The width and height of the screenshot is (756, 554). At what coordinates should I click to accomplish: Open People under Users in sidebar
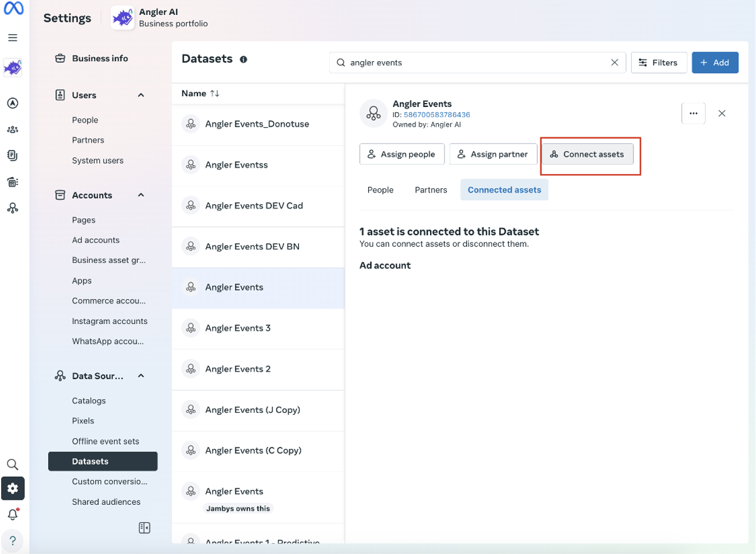85,120
